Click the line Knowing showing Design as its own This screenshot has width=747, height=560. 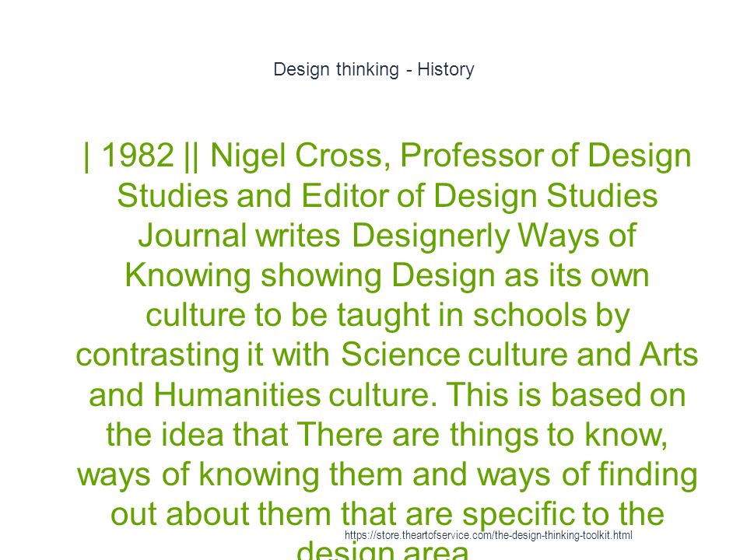click(387, 275)
